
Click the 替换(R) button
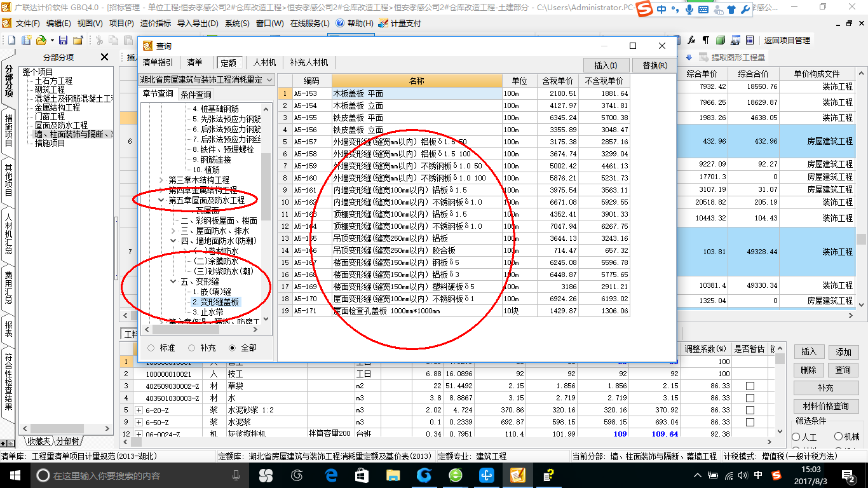(x=654, y=65)
